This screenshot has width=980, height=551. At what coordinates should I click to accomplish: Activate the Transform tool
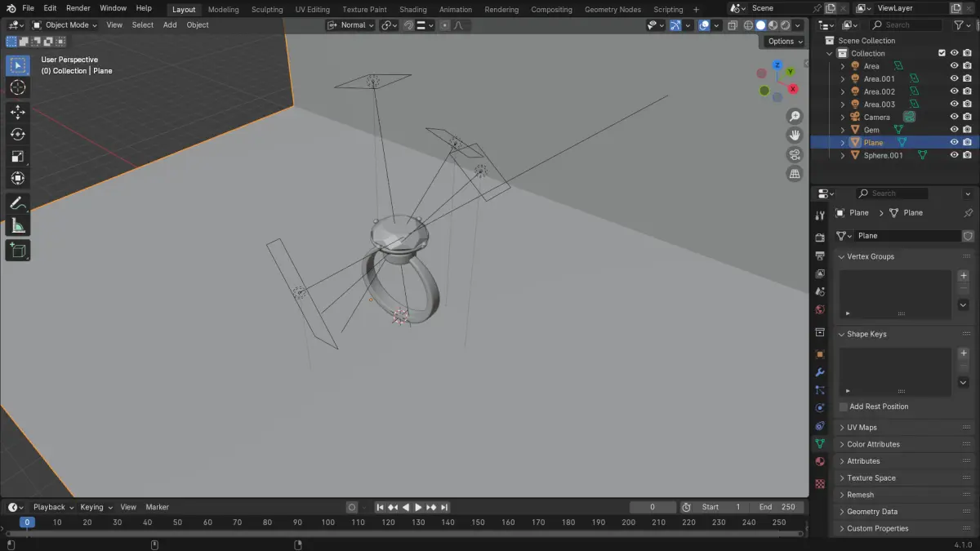point(18,178)
